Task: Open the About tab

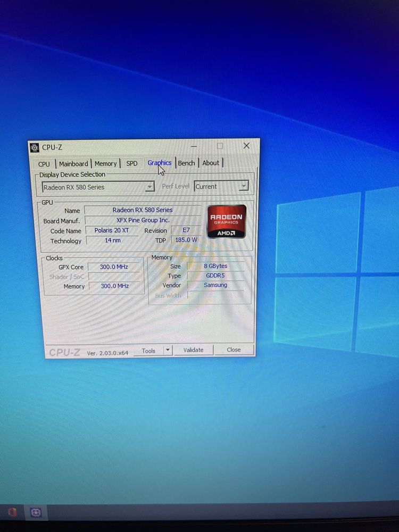Action: (211, 163)
